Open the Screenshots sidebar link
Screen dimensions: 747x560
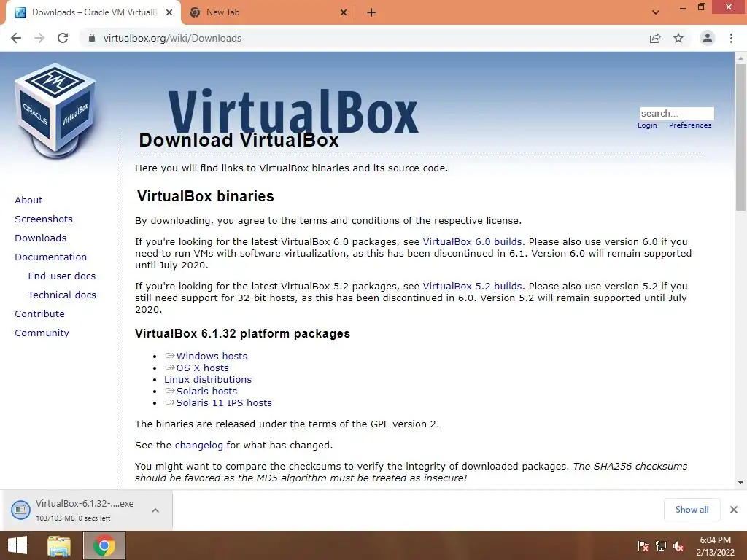(44, 219)
